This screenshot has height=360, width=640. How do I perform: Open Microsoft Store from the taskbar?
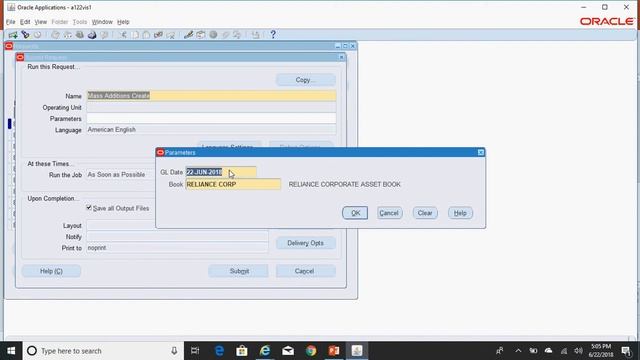coord(242,351)
